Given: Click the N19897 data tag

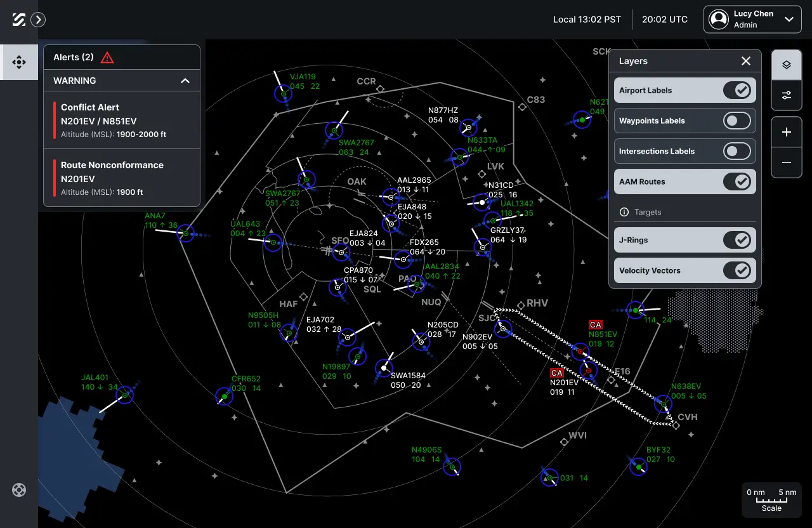Looking at the screenshot, I should coord(336,371).
